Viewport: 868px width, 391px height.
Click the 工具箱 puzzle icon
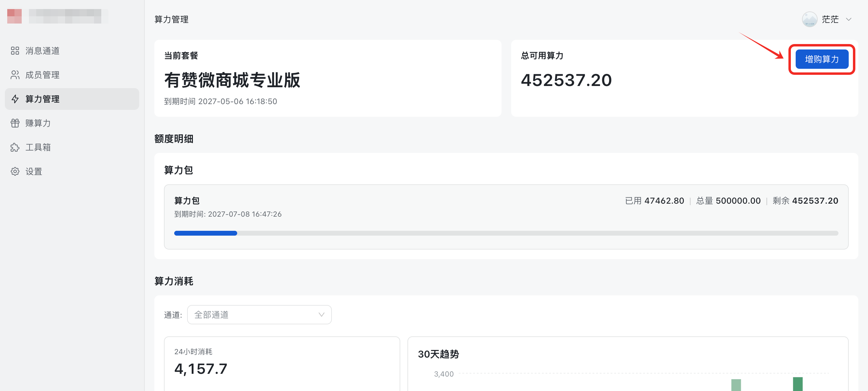pos(15,148)
